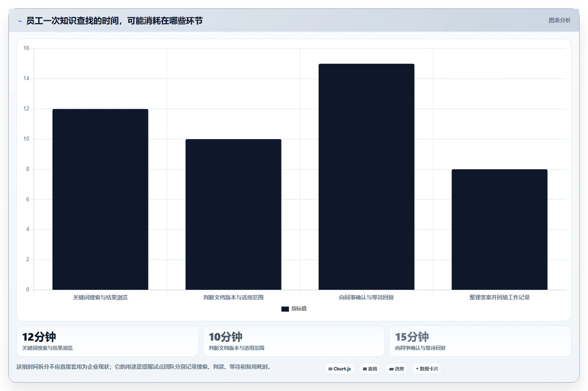Click the 判断文档版本与适用范围 bar

(233, 215)
